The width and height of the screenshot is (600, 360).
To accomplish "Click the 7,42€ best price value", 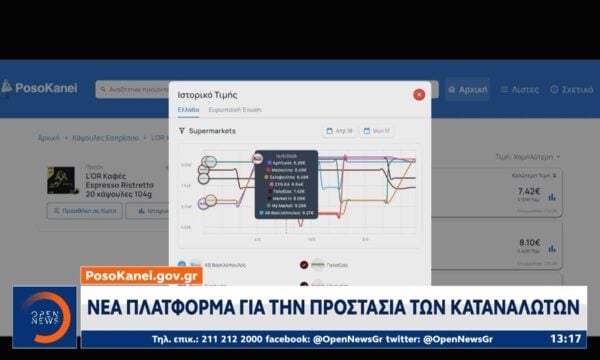I will tap(529, 191).
